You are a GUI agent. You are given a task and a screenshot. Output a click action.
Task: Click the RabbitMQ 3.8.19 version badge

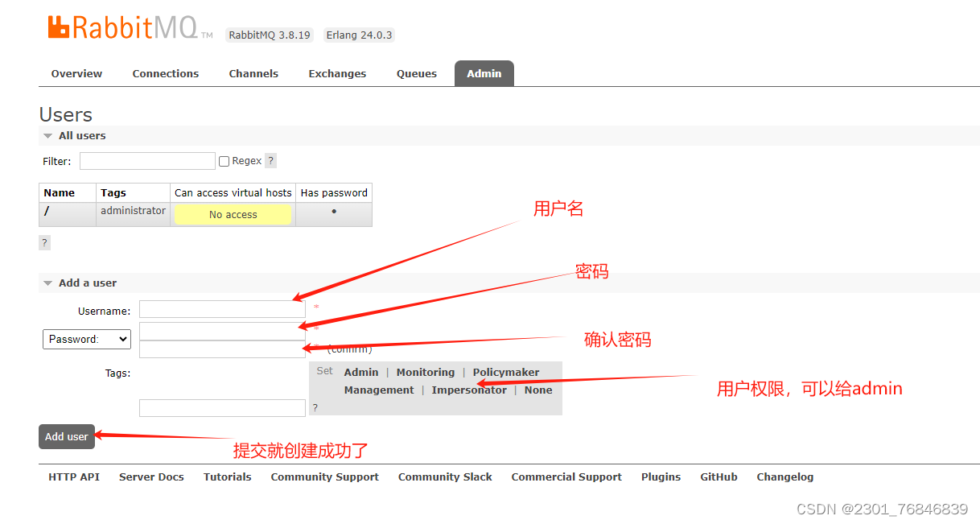(270, 35)
